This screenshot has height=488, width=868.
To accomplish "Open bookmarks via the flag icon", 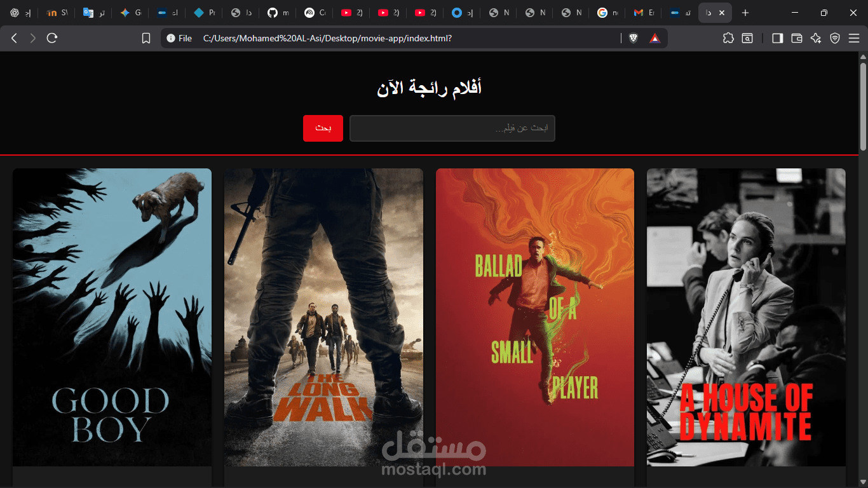I will click(x=146, y=37).
